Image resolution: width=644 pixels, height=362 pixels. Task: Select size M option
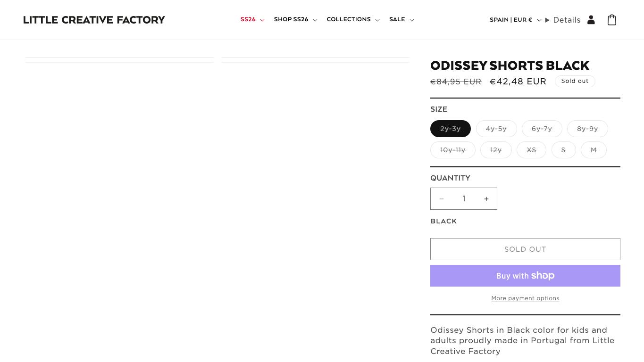594,150
